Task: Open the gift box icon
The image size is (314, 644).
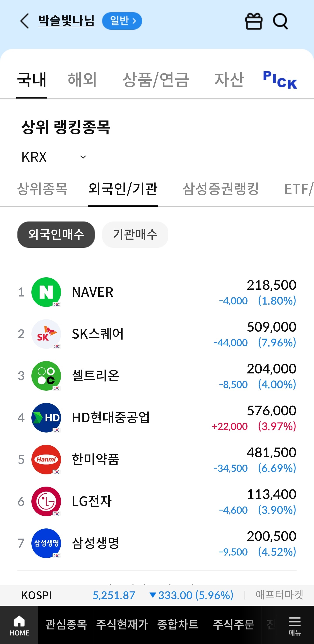Action: point(254,22)
